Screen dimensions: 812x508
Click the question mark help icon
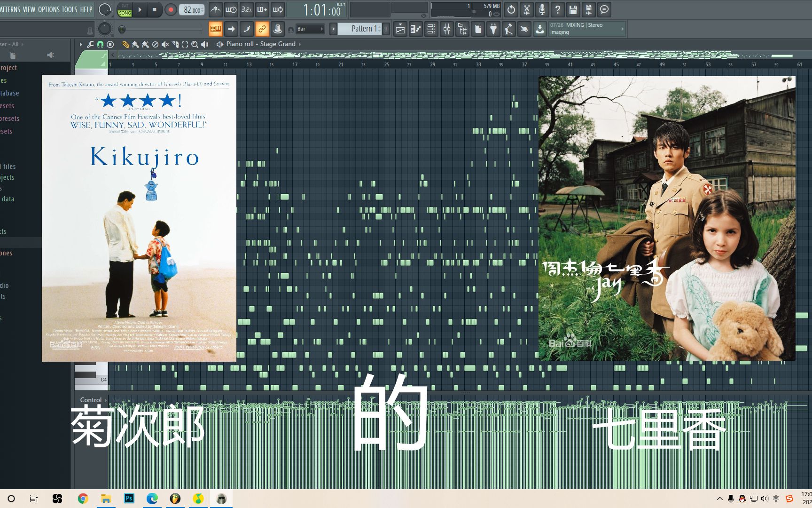pyautogui.click(x=558, y=9)
